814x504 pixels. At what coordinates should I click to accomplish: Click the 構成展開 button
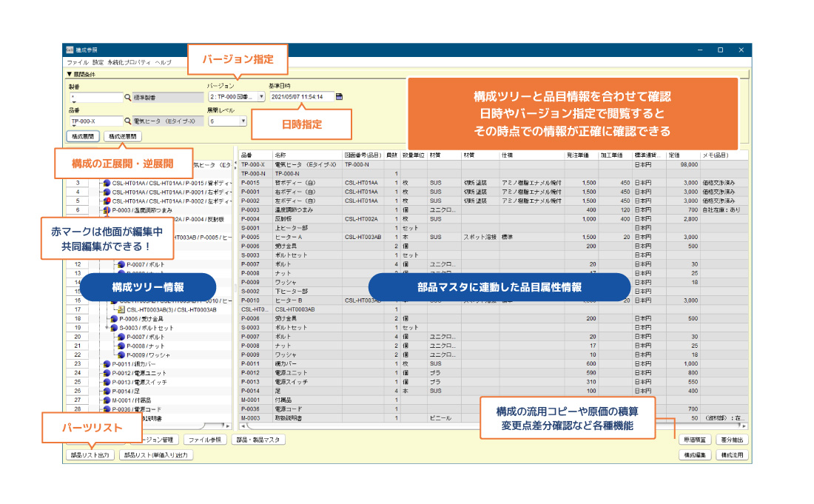(82, 136)
